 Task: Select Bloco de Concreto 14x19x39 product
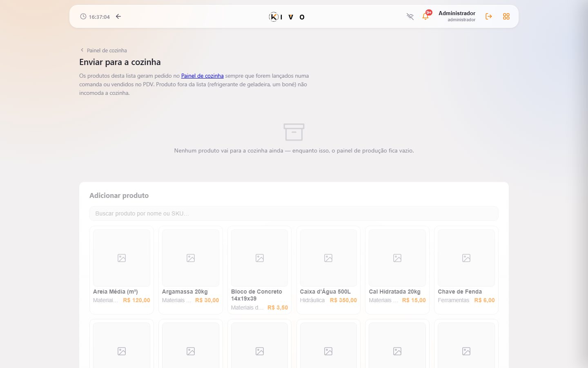(x=260, y=270)
